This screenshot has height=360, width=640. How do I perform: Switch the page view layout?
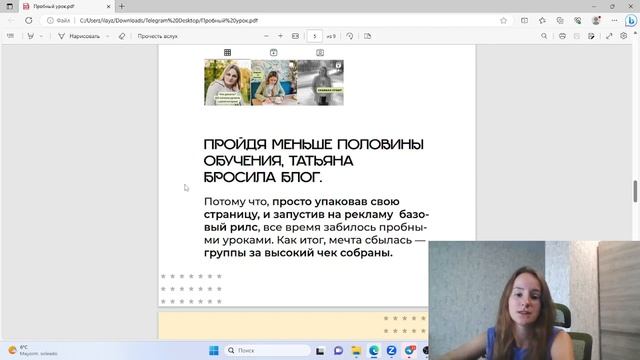click(367, 36)
